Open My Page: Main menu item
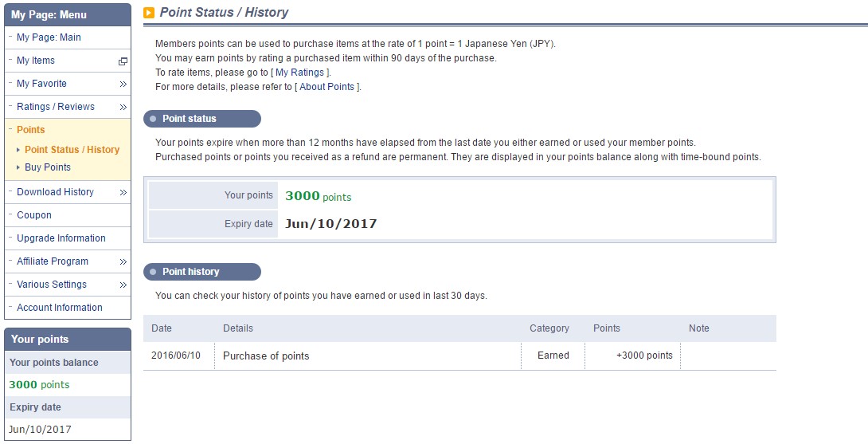This screenshot has width=868, height=444. [x=49, y=37]
